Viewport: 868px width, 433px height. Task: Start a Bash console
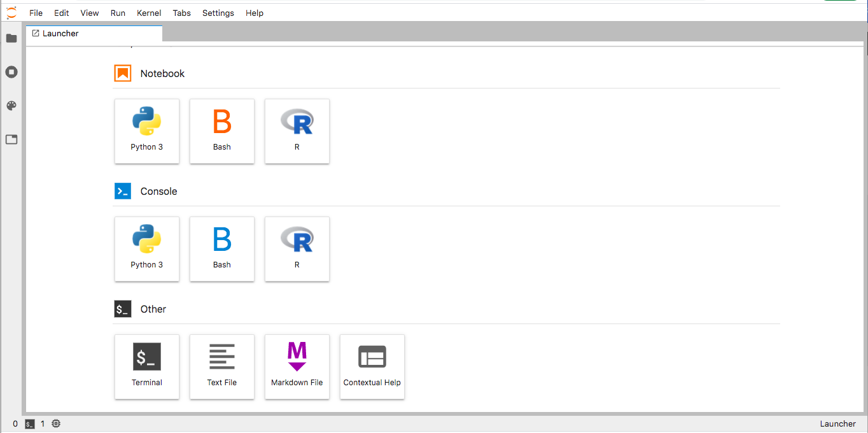click(x=222, y=249)
